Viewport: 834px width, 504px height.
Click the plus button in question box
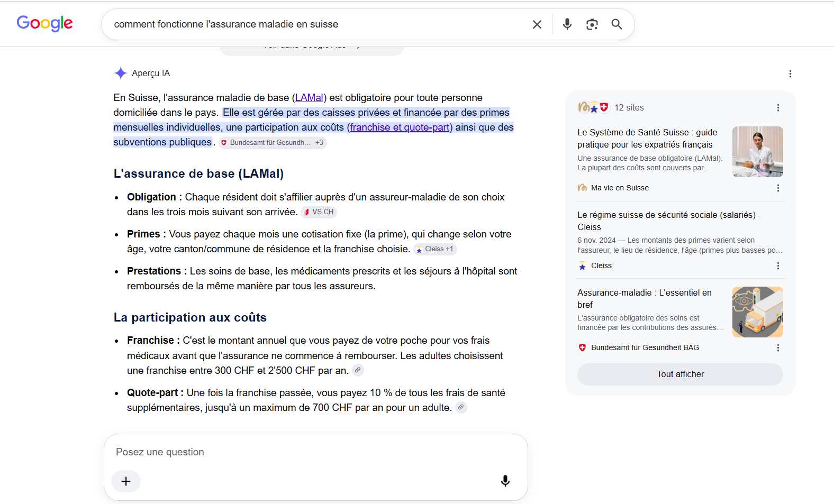(126, 481)
